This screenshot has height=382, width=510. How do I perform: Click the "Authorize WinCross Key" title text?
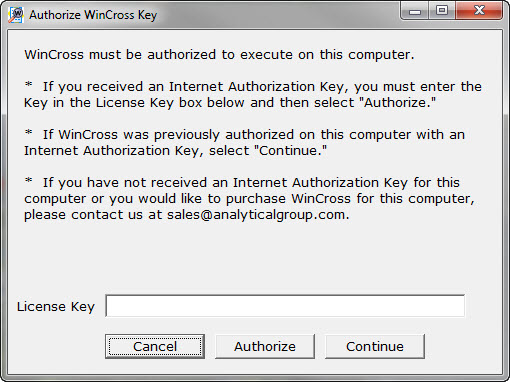pos(93,15)
